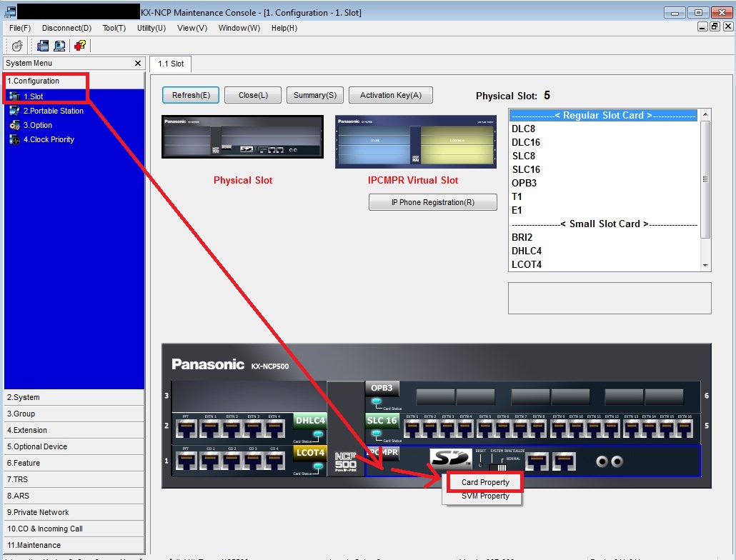The width and height of the screenshot is (736, 560).
Task: Click the Activation Key(A) button
Action: pos(391,95)
